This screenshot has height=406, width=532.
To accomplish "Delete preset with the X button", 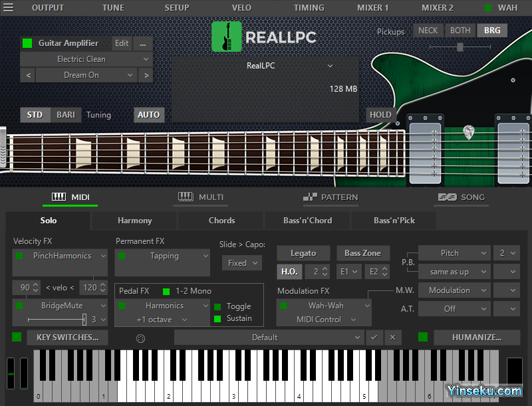I will point(392,338).
